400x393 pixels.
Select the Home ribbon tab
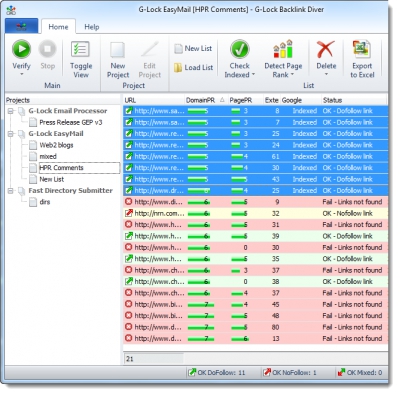[58, 27]
